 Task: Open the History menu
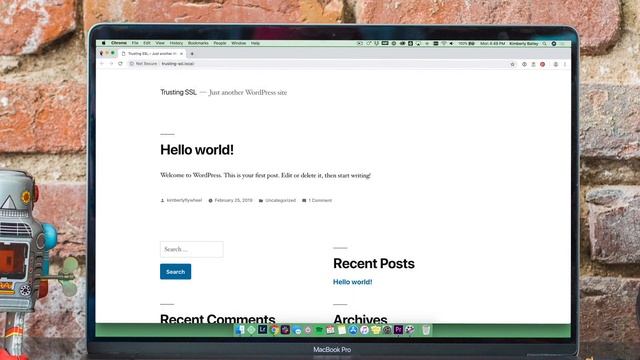(x=176, y=43)
